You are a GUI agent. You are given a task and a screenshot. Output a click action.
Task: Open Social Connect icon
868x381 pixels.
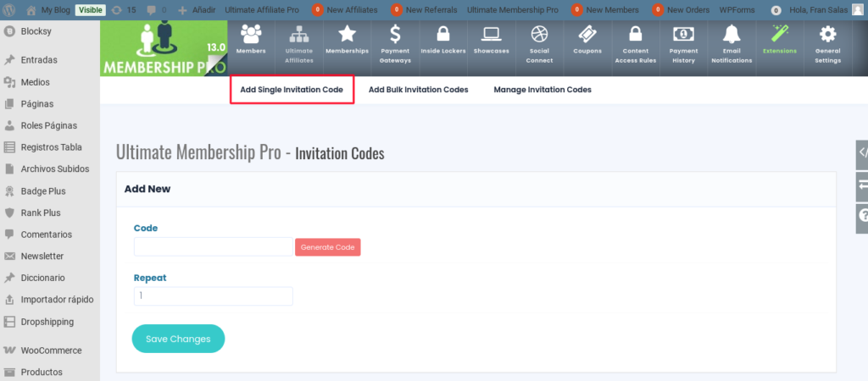(539, 34)
